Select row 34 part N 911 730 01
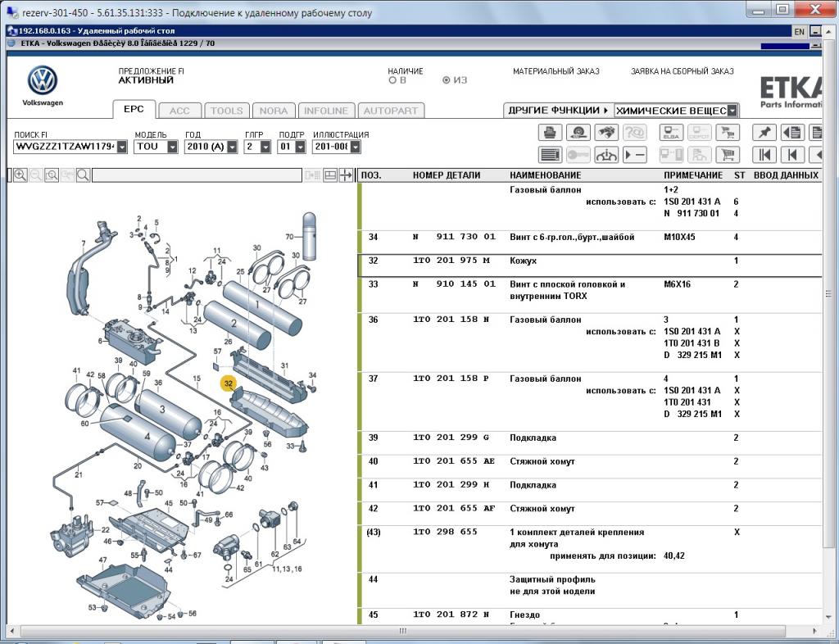Viewport: 839px width, 644px height. point(590,243)
